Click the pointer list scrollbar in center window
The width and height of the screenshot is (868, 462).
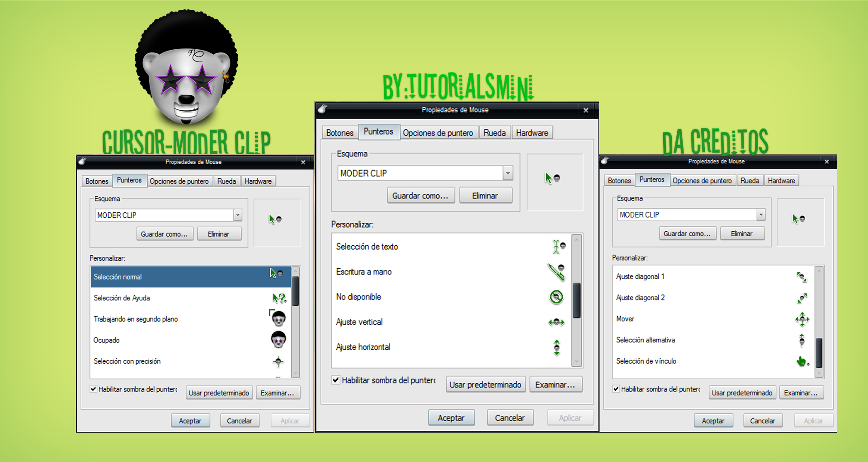pyautogui.click(x=576, y=300)
